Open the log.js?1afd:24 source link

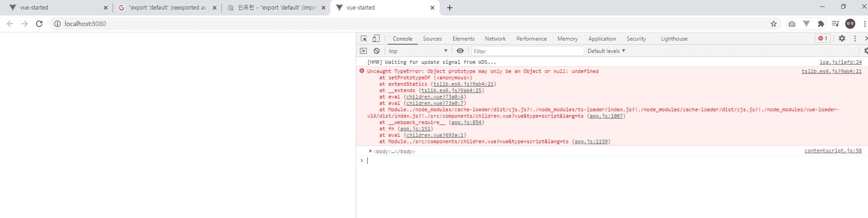841,62
